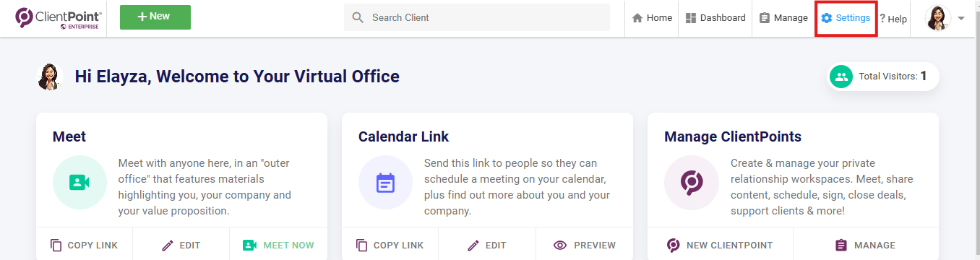This screenshot has height=260, width=980.
Task: Open the Dashboard view
Action: pos(715,18)
